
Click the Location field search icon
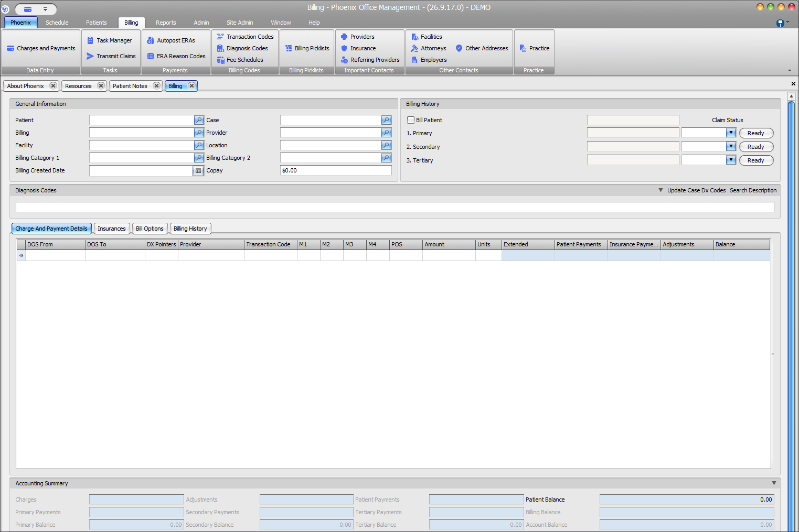coord(387,145)
